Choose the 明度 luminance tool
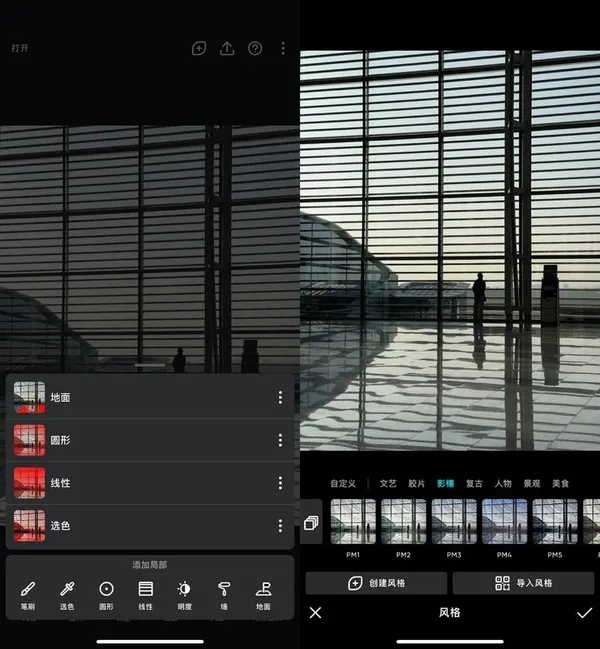Image resolution: width=600 pixels, height=649 pixels. coord(185,596)
